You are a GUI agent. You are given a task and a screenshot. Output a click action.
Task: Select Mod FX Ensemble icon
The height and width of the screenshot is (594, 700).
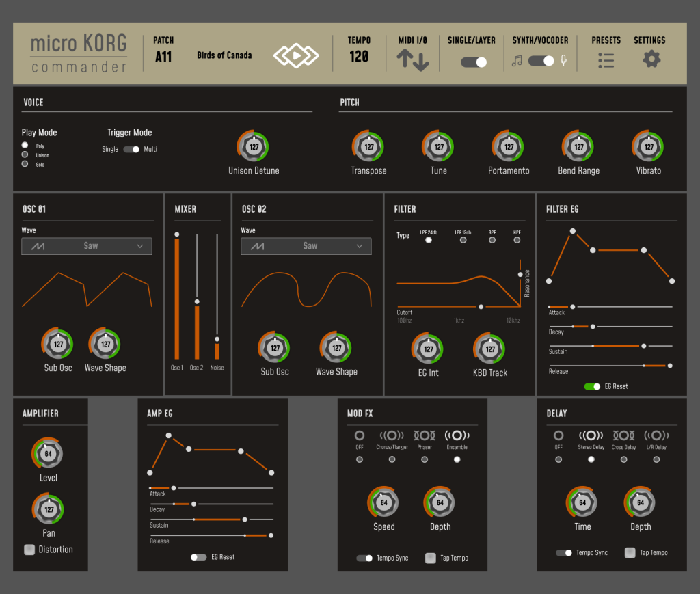(457, 435)
